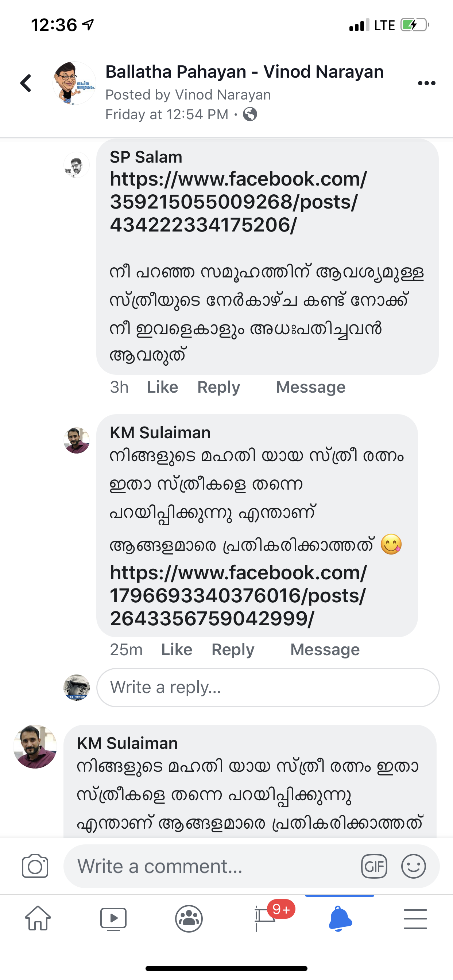
Task: Open the facebook.com/35921505009268 post link
Action: [238, 202]
